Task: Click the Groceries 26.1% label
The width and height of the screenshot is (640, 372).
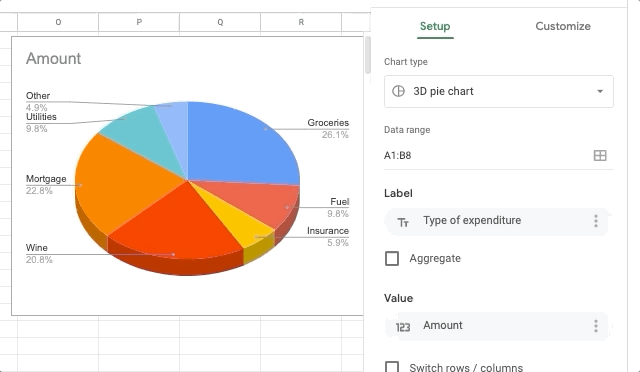Action: click(x=328, y=129)
